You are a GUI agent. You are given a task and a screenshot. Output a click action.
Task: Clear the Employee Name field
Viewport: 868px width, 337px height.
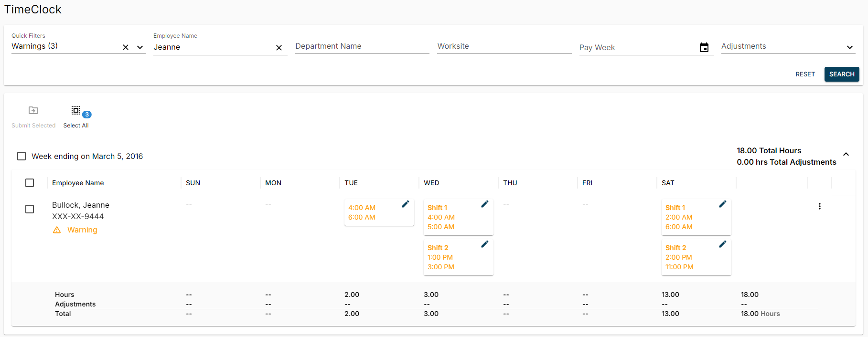click(279, 48)
